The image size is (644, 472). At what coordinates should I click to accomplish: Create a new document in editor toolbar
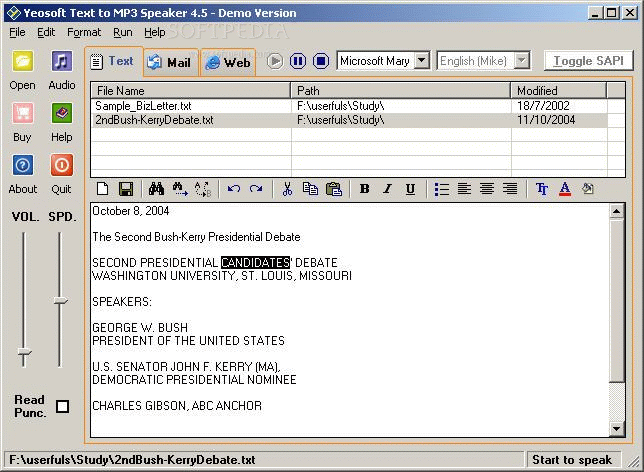pos(103,189)
